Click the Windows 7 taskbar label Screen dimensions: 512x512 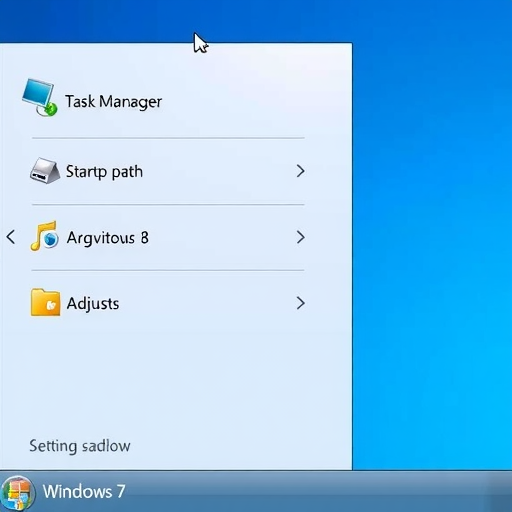84,492
